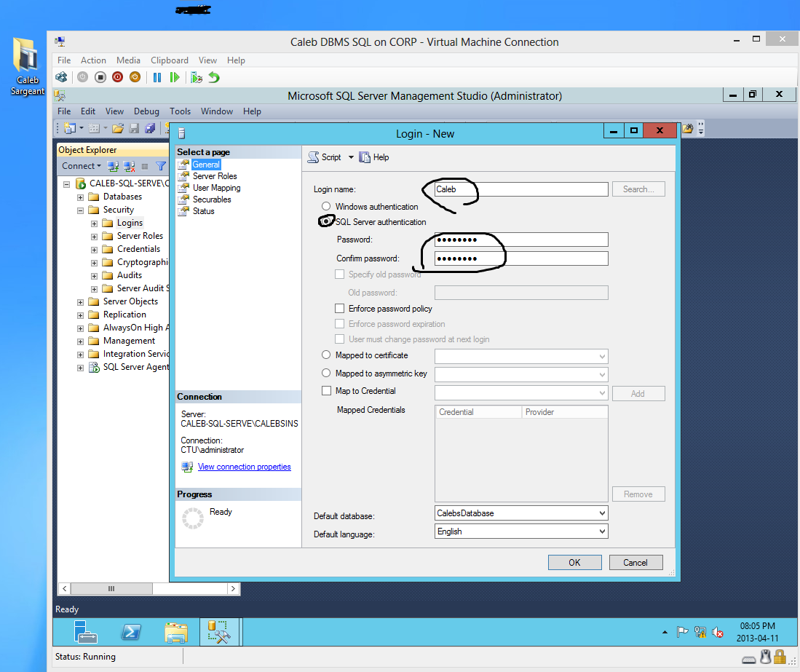Click the Open File folder icon in SSMS toolbar
Viewport: 800px width, 672px height.
(x=118, y=129)
